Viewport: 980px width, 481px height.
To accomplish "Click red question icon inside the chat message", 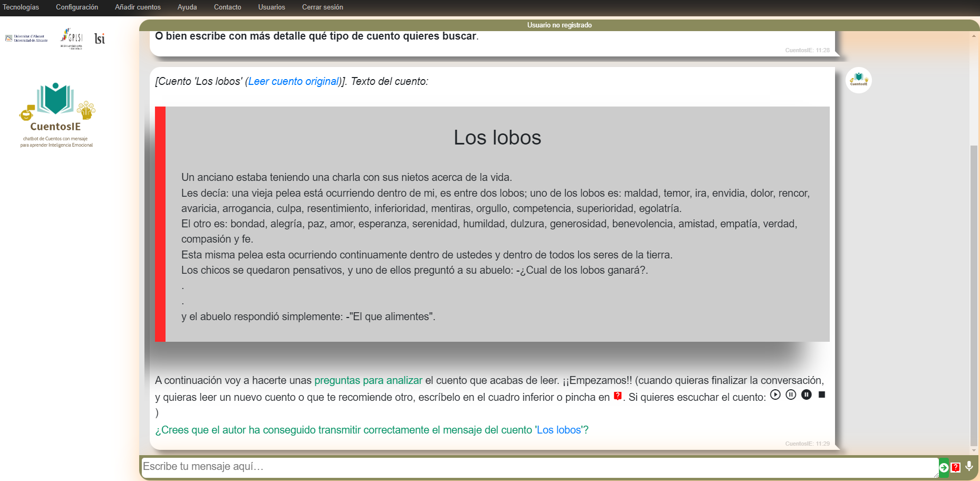I will pos(617,396).
